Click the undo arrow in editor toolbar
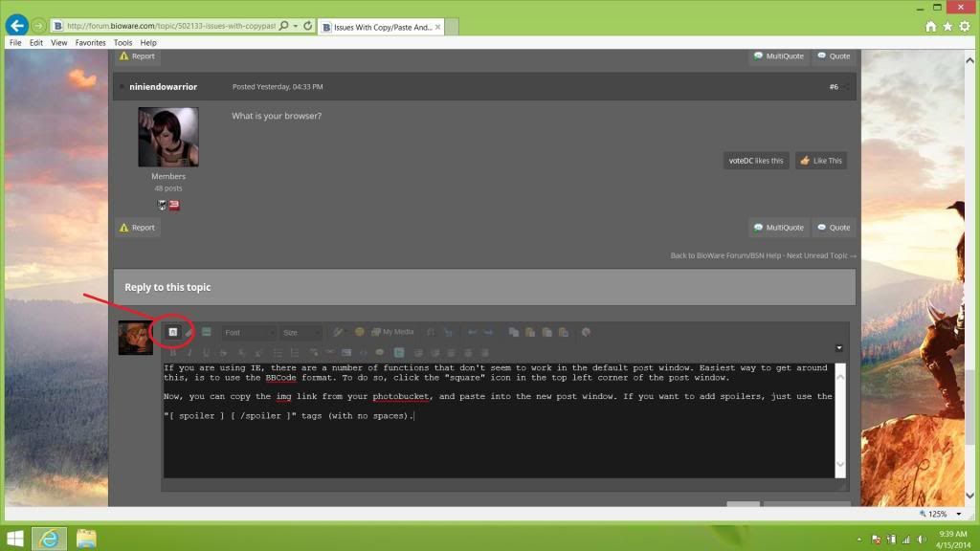 pyautogui.click(x=472, y=332)
